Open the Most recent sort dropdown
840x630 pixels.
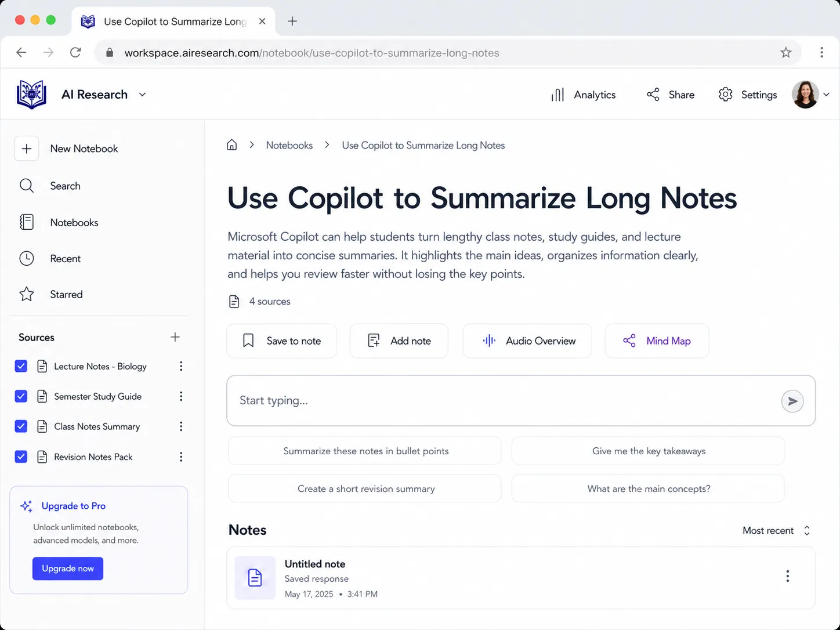click(776, 531)
